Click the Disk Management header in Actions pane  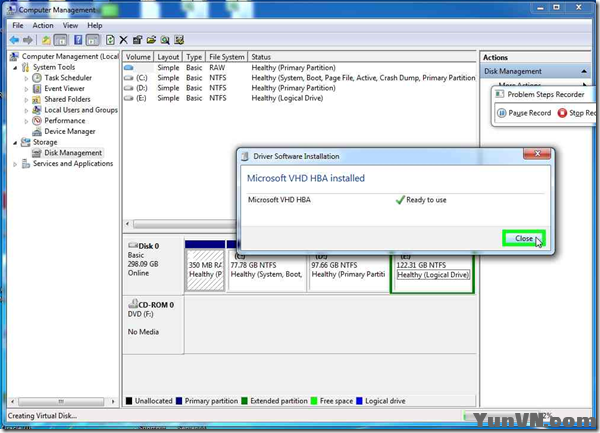535,71
